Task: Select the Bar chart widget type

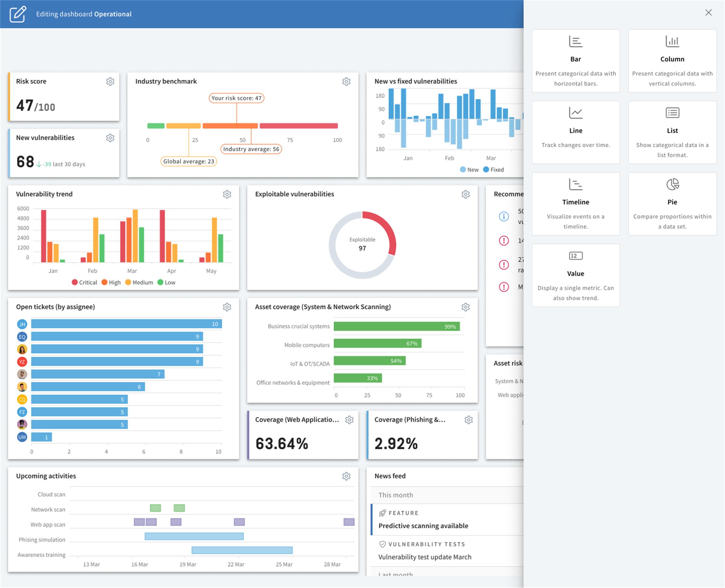Action: pyautogui.click(x=576, y=61)
